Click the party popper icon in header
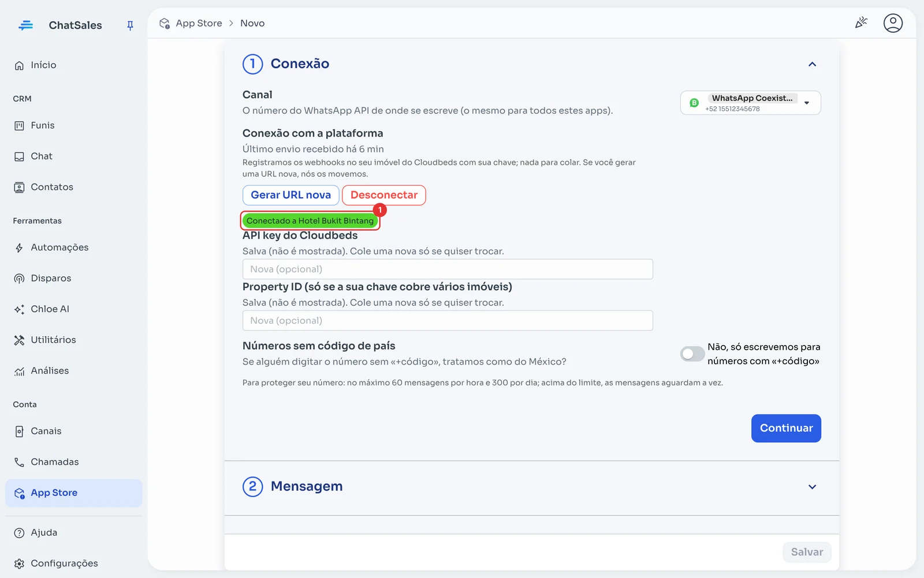The height and width of the screenshot is (578, 924). coord(861,23)
